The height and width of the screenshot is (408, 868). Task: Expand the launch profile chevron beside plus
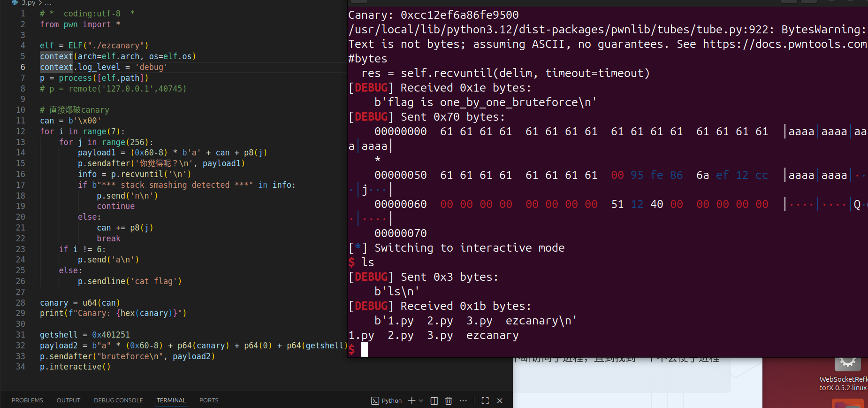pos(421,400)
